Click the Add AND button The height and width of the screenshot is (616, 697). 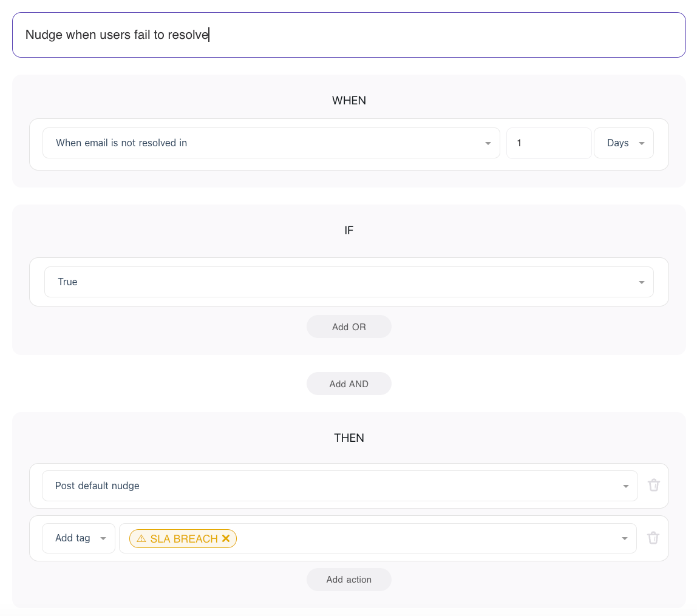(349, 384)
